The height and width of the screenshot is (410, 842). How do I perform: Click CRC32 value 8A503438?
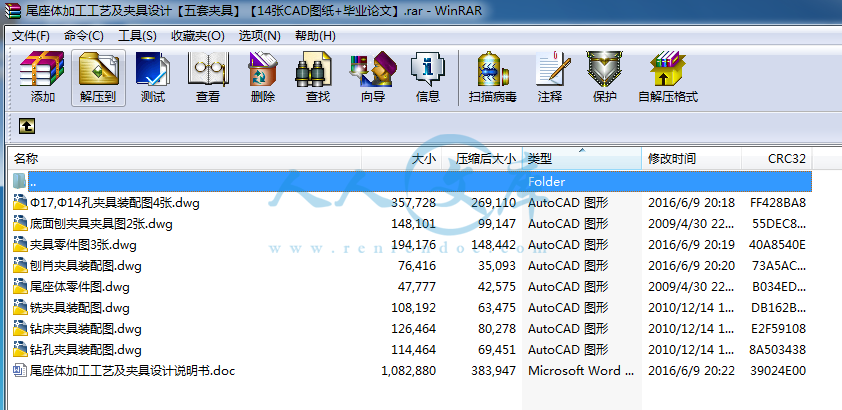[x=778, y=350]
